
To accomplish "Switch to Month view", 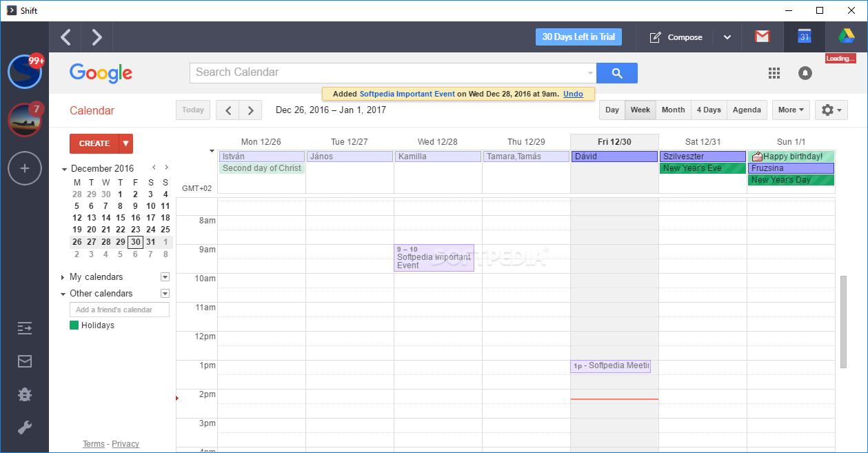I will (674, 110).
